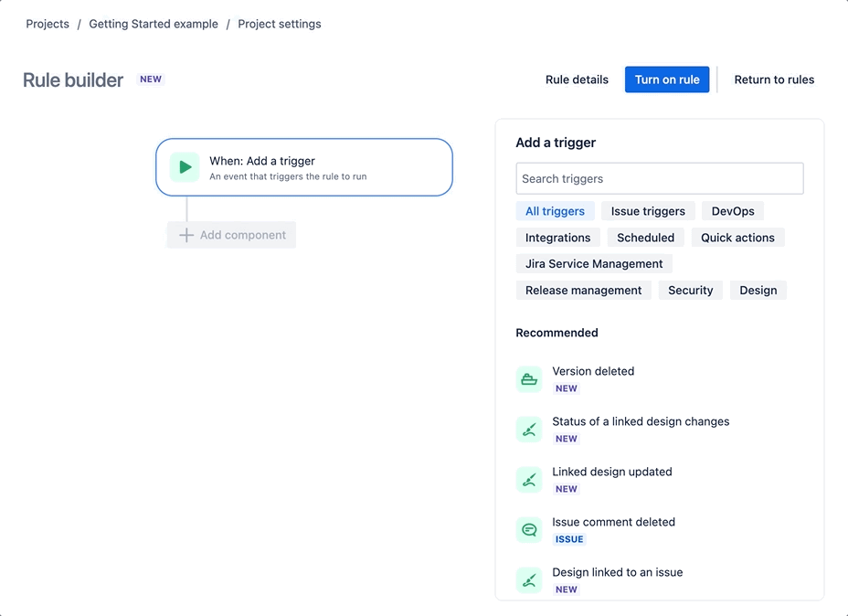848x616 pixels.
Task: Click the Rule builder page title
Action: tap(73, 80)
